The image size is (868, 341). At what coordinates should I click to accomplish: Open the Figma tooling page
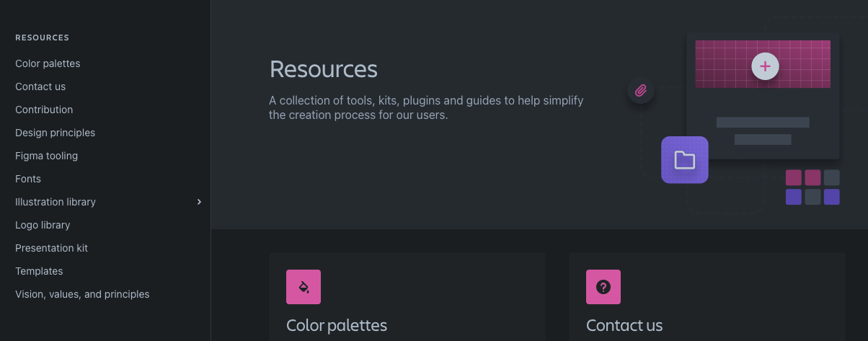[x=46, y=156]
